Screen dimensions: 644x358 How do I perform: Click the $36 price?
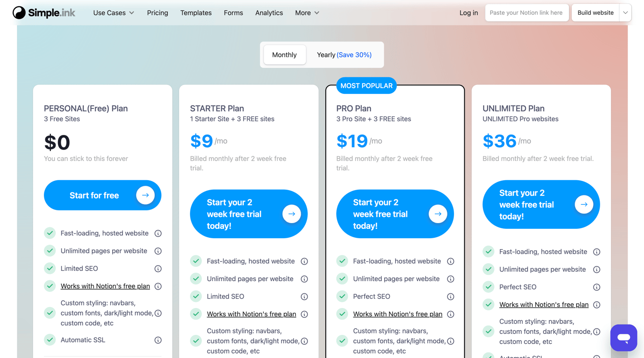499,141
